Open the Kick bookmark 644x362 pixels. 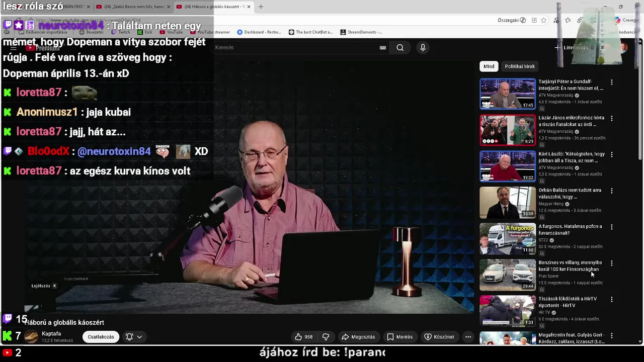[x=145, y=32]
